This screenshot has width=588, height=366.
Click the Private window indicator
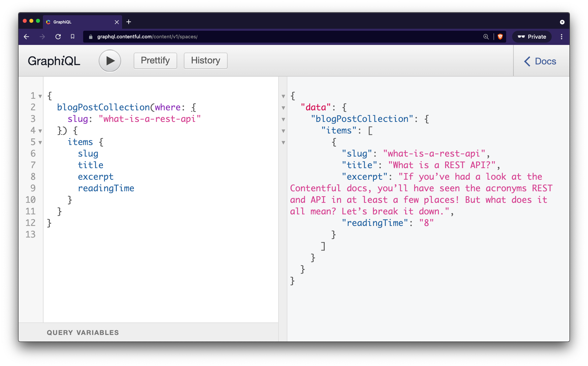click(x=532, y=37)
